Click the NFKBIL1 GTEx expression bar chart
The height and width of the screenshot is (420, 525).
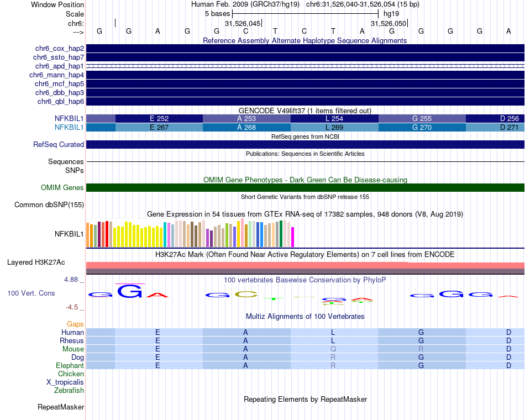coord(190,233)
